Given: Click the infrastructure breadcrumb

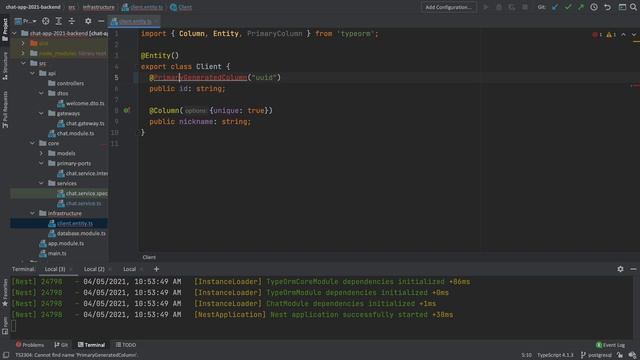Looking at the screenshot, I should coord(99,7).
